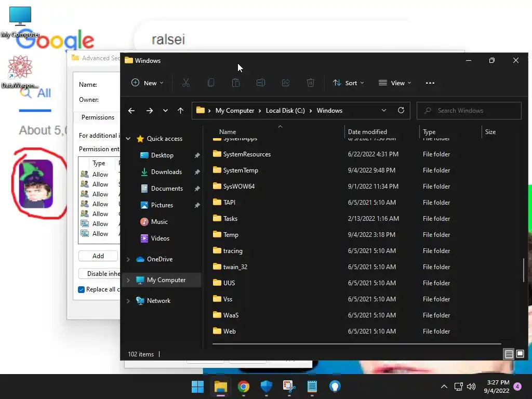Expand the My Computer tree node
532x399 pixels.
128,280
